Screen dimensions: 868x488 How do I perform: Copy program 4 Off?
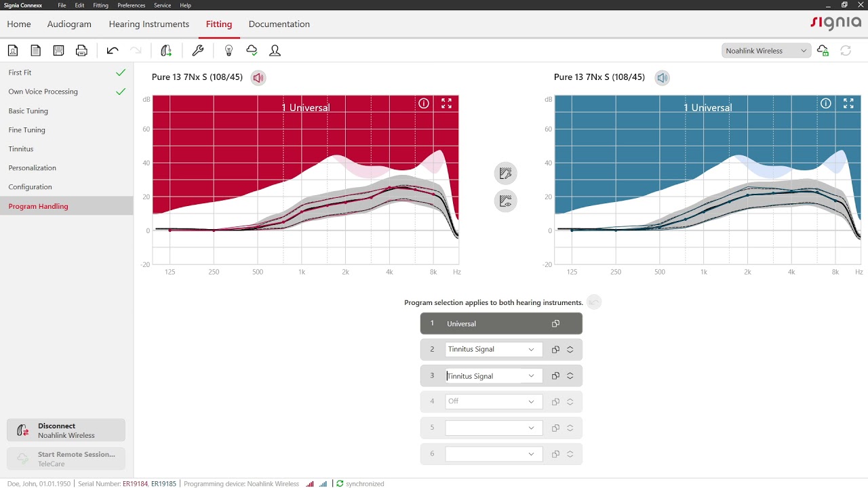click(x=555, y=402)
